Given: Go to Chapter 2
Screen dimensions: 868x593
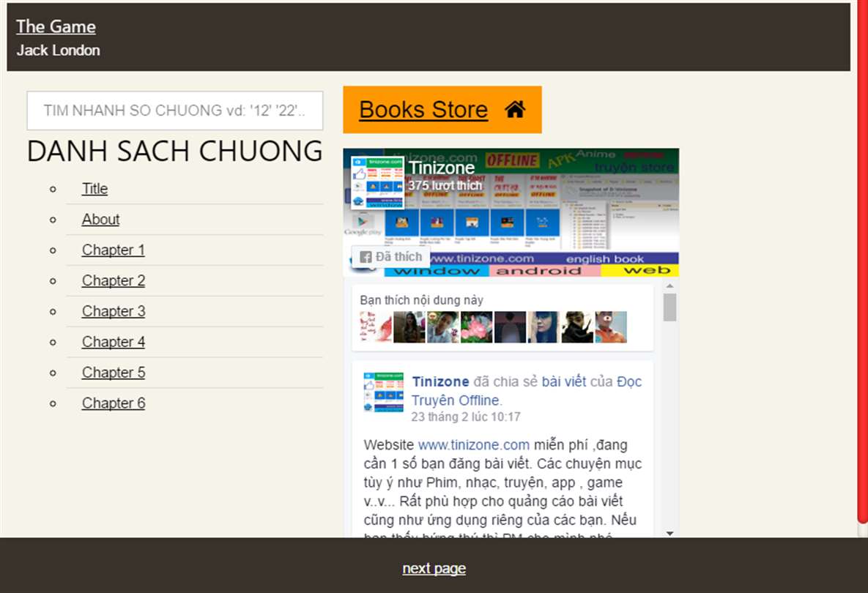Looking at the screenshot, I should coord(114,280).
